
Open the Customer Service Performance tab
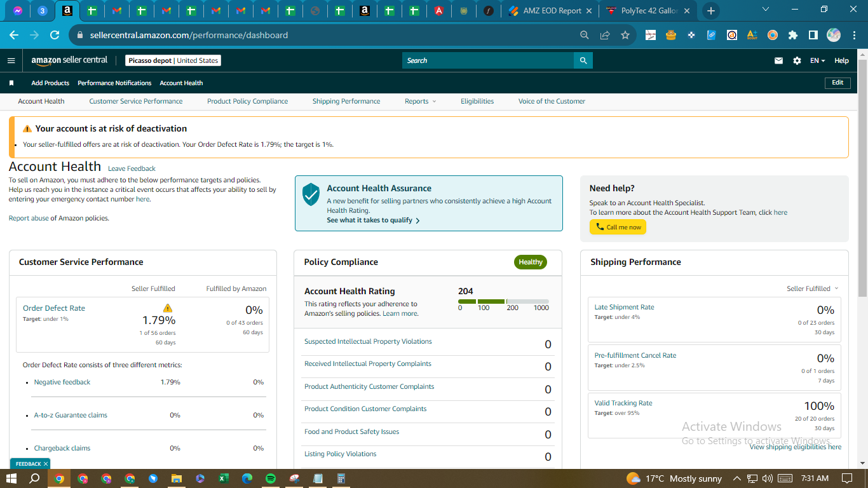[136, 102]
